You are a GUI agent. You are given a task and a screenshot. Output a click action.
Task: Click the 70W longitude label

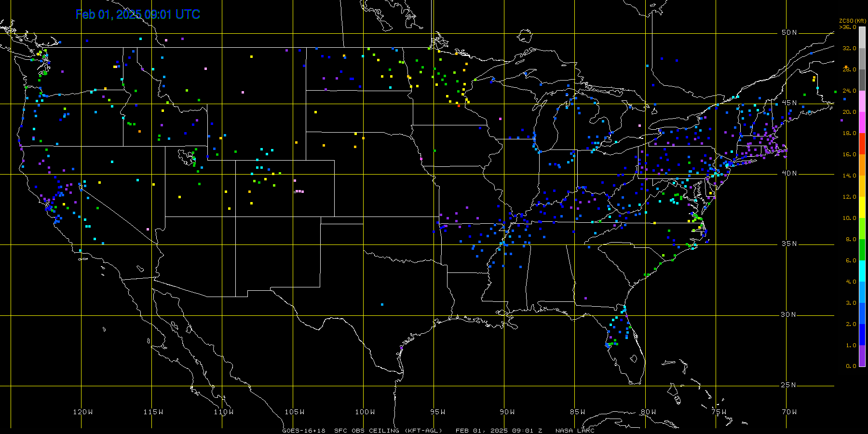(789, 412)
